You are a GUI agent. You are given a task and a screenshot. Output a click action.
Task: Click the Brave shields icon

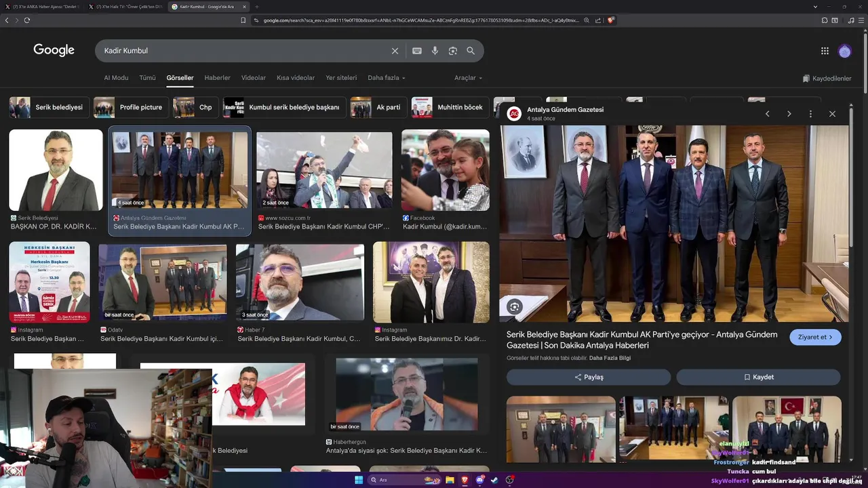611,20
